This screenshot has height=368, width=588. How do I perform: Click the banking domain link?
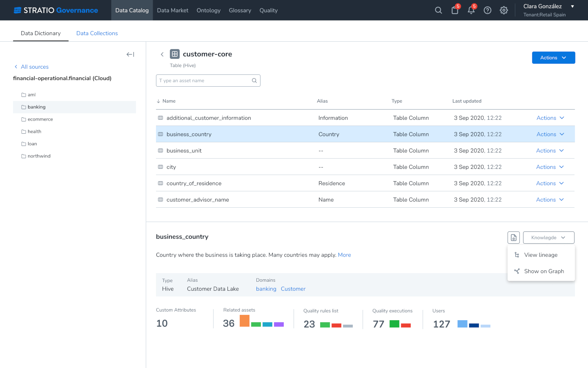[x=266, y=289]
